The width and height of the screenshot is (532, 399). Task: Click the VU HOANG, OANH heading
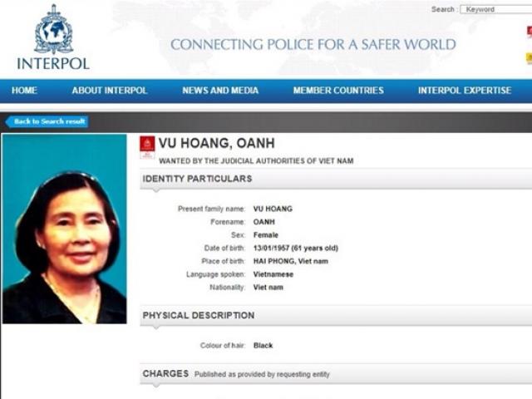(217, 143)
